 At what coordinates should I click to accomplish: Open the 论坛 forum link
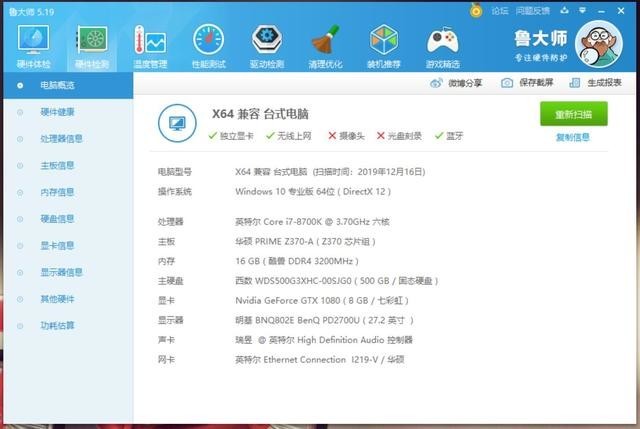click(x=500, y=11)
